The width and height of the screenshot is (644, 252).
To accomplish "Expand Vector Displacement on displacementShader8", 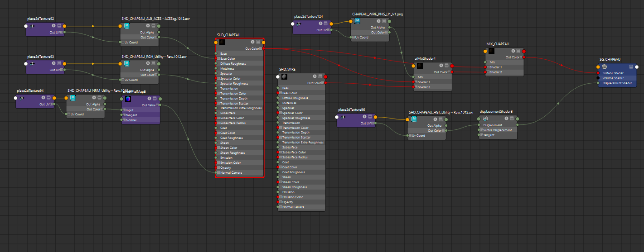I will click(481, 130).
